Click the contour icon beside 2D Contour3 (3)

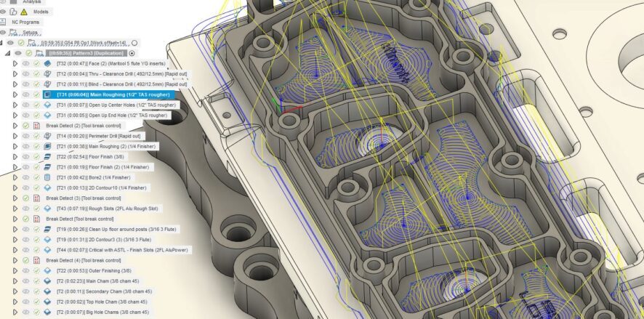coord(47,239)
